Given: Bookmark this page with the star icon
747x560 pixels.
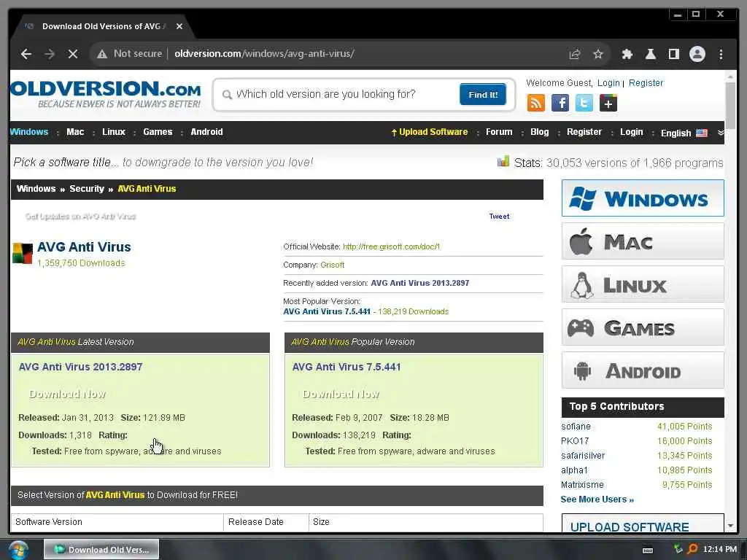Looking at the screenshot, I should 598,54.
